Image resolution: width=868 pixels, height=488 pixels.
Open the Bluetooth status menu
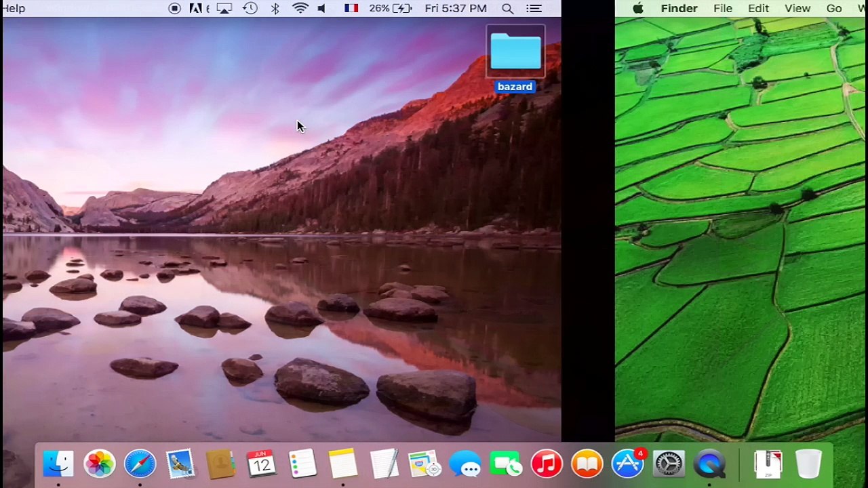[275, 8]
